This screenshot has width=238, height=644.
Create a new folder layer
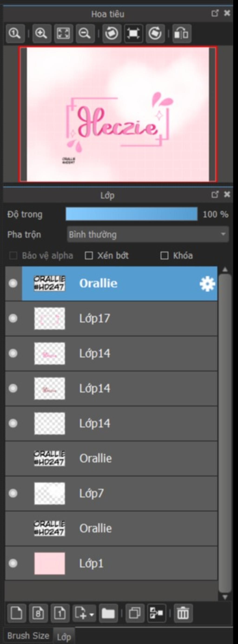[108, 613]
